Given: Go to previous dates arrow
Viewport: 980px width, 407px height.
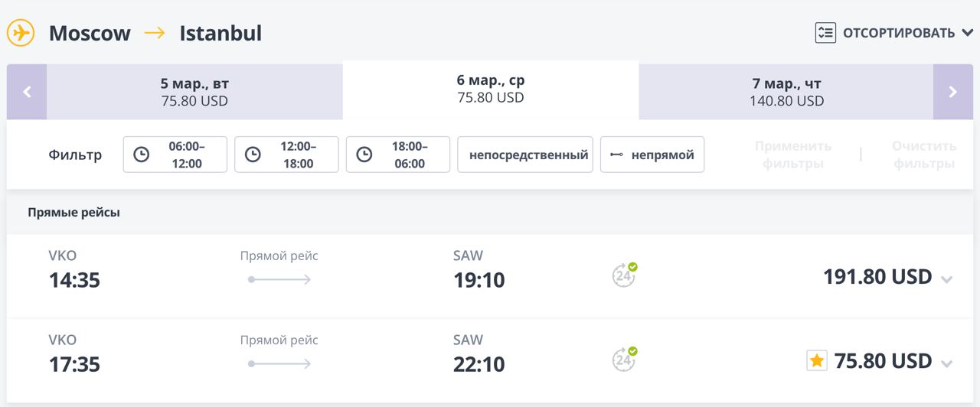Looking at the screenshot, I should (27, 92).
